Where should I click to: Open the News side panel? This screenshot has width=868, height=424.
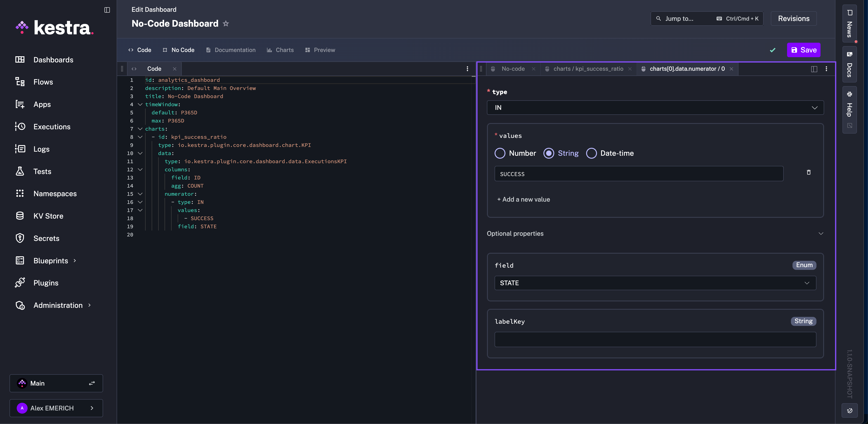click(x=849, y=24)
